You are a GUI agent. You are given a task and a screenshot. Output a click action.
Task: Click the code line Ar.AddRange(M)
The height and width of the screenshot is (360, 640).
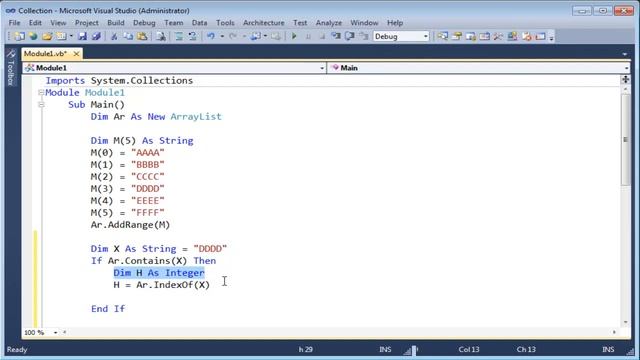(x=130, y=225)
